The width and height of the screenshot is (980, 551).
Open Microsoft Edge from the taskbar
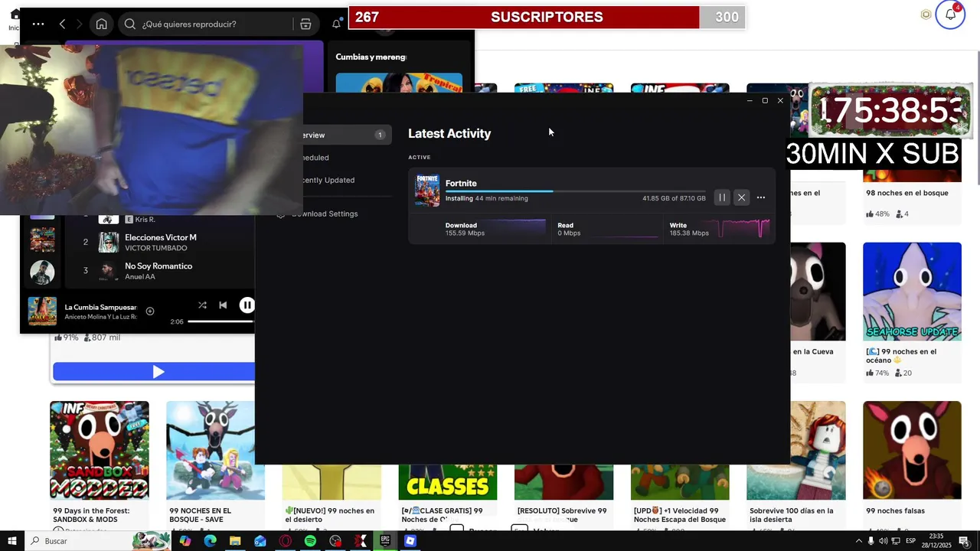pyautogui.click(x=210, y=541)
